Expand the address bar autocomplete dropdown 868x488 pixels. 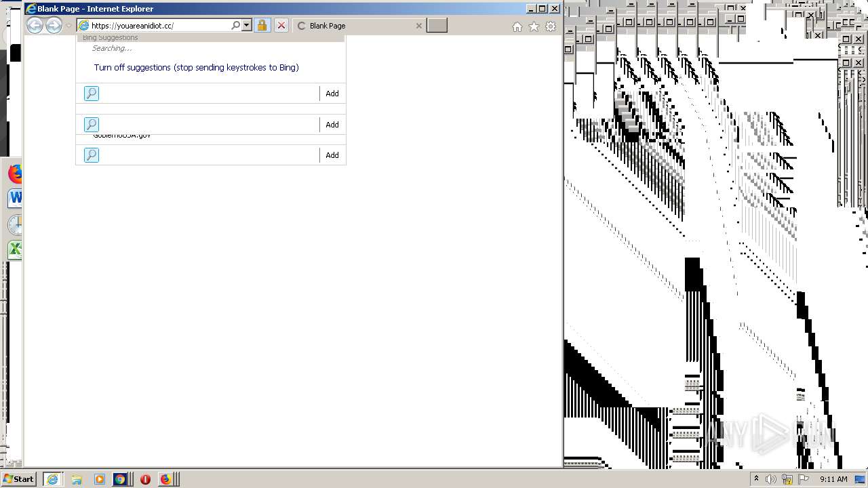tap(246, 26)
